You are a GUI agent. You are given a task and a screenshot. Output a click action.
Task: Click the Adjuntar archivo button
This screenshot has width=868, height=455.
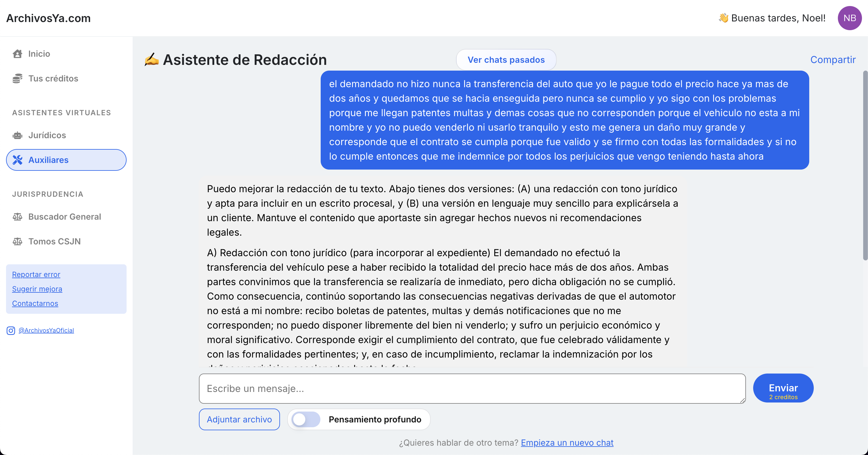239,419
